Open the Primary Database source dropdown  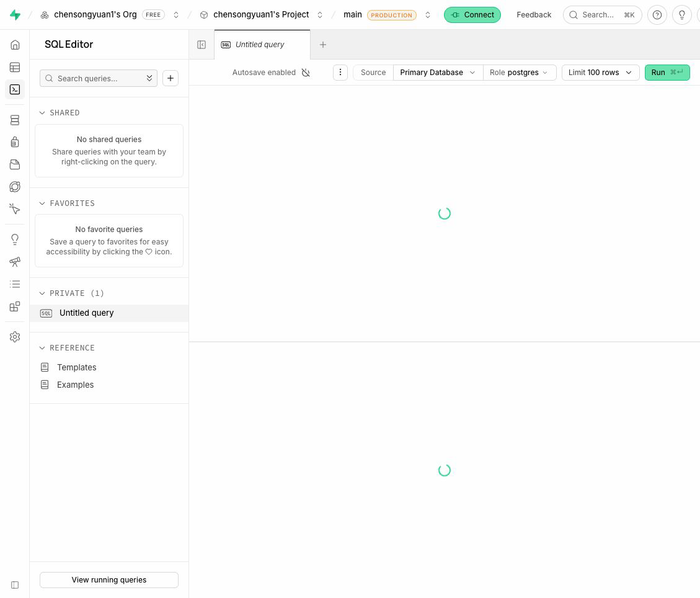(438, 73)
